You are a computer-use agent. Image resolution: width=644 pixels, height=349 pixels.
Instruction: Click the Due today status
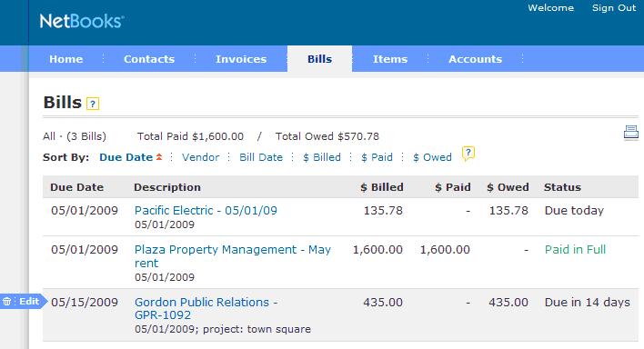coord(574,211)
